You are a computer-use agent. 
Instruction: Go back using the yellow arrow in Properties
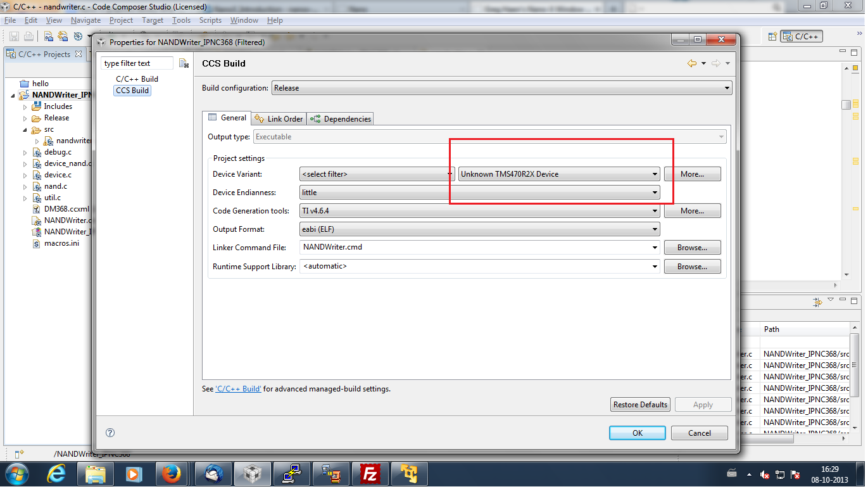(692, 63)
